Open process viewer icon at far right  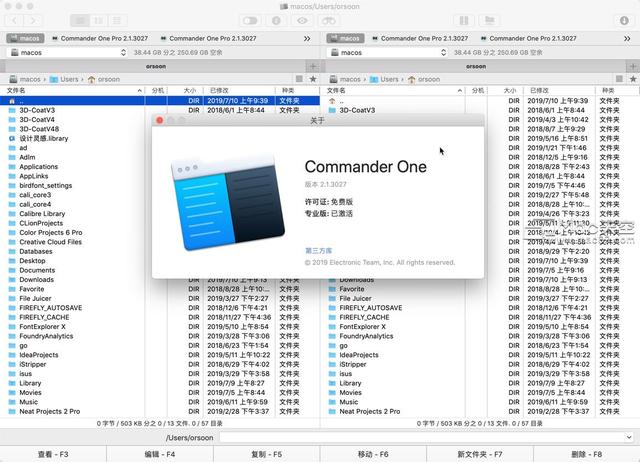pyautogui.click(x=624, y=20)
